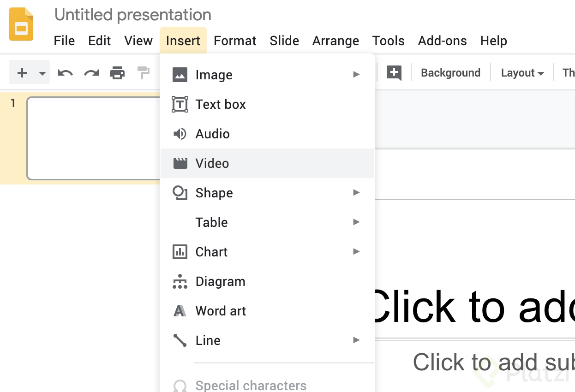Click the Audio speaker icon
The width and height of the screenshot is (575, 392).
point(180,134)
